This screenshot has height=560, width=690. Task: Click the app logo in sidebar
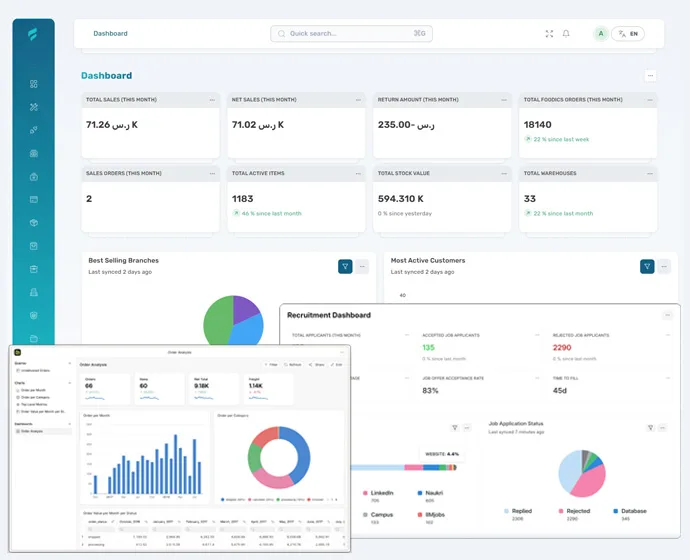pyautogui.click(x=33, y=35)
